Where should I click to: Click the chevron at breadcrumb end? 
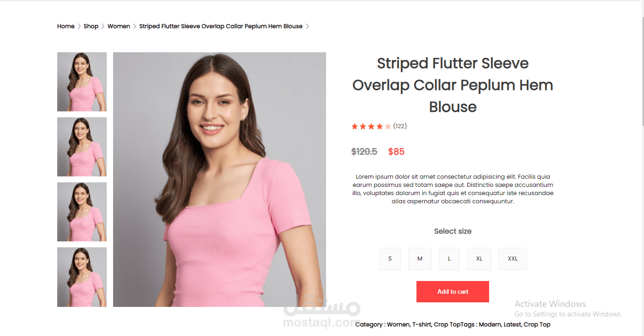point(307,26)
